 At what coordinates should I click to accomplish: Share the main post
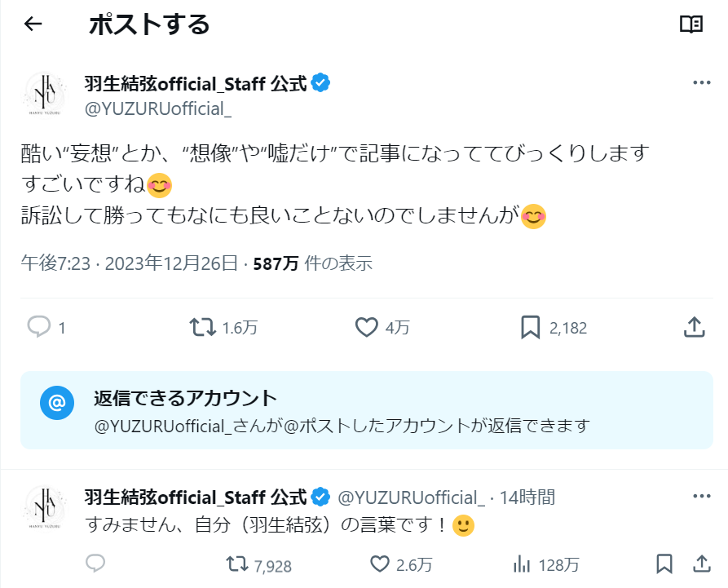[x=693, y=327]
